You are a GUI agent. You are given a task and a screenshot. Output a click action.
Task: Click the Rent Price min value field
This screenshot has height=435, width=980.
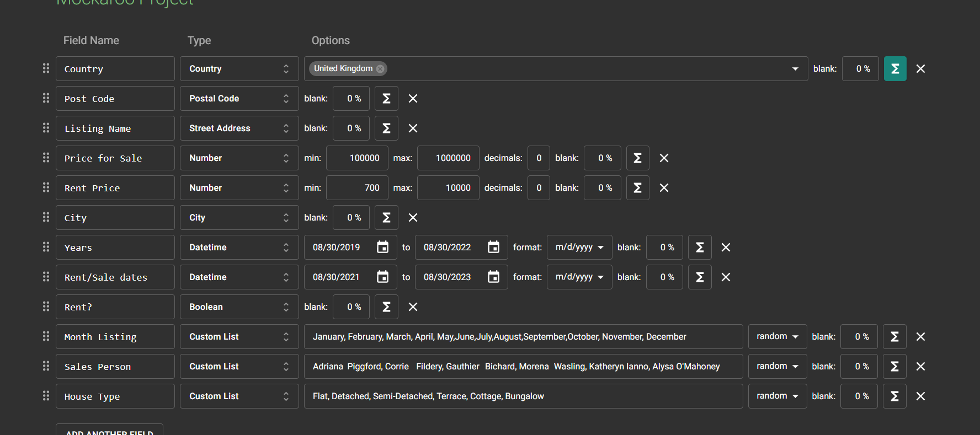pyautogui.click(x=357, y=188)
